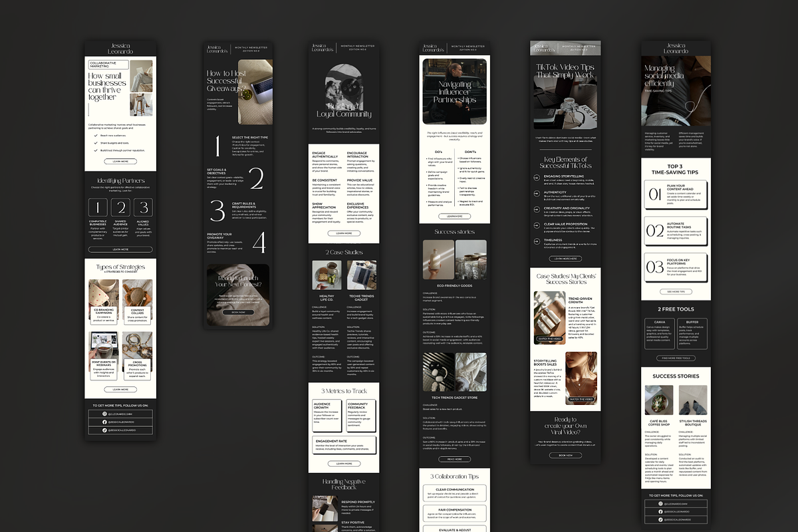Click the Find More Free Tools button

tap(676, 358)
